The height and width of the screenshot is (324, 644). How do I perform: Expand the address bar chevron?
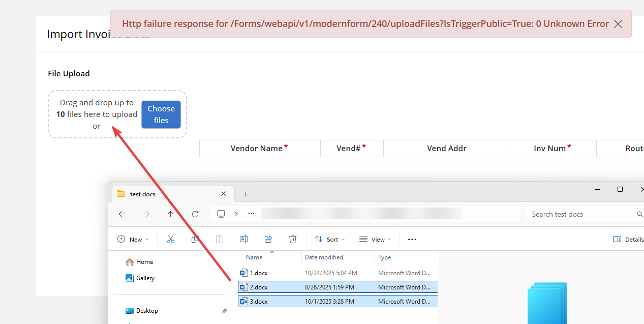(x=236, y=214)
